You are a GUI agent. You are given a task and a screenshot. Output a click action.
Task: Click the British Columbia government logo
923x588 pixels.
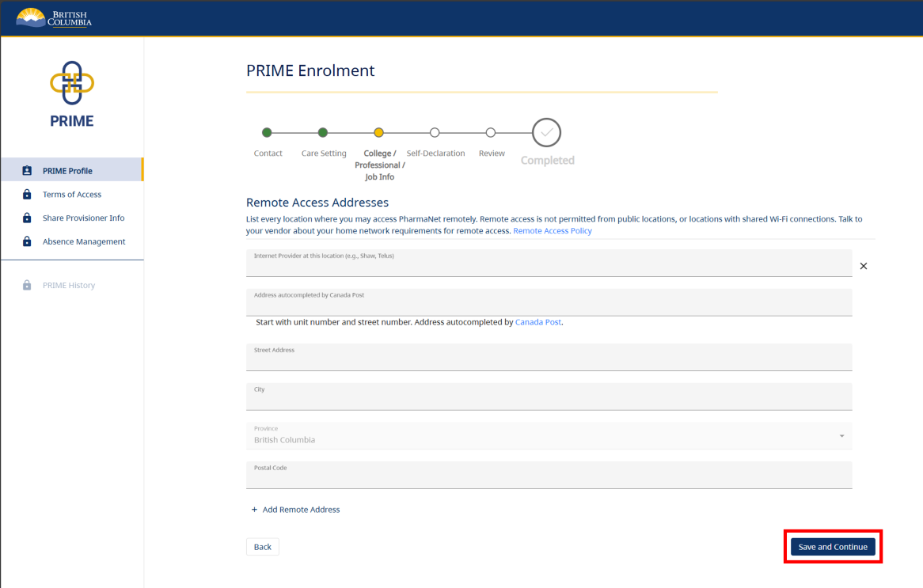(54, 17)
